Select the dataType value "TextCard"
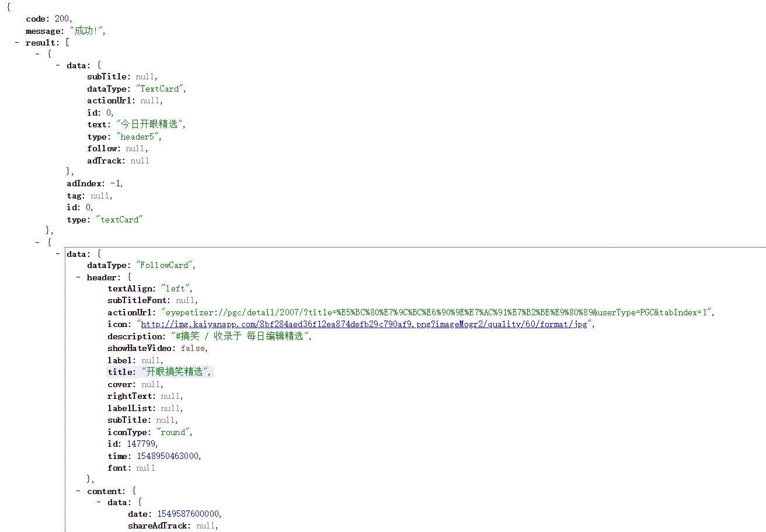The image size is (766, 532). coord(161,89)
